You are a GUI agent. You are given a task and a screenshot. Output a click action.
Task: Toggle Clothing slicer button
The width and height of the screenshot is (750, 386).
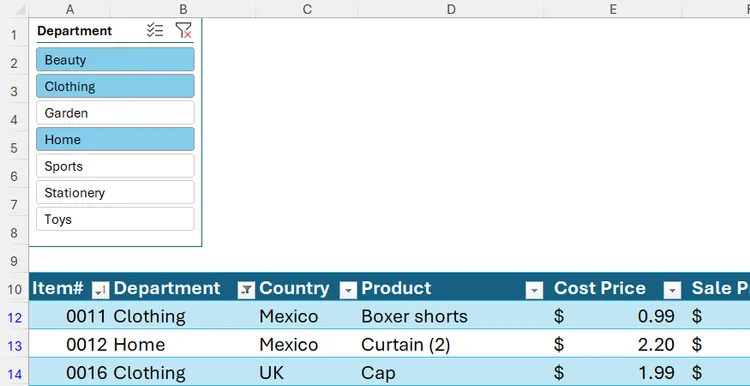pyautogui.click(x=115, y=87)
